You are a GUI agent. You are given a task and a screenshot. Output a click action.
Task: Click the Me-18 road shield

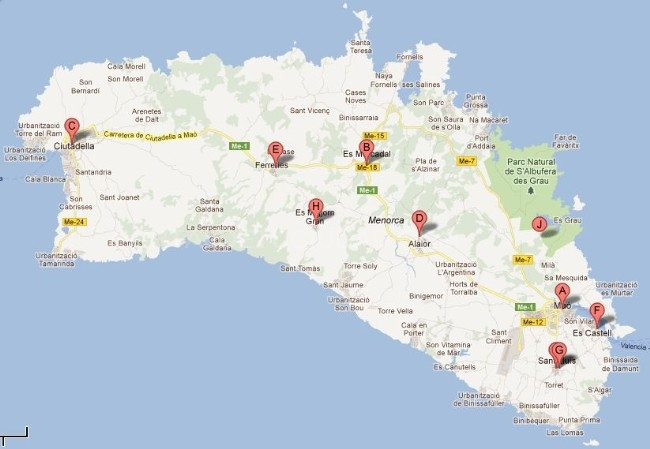(368, 167)
